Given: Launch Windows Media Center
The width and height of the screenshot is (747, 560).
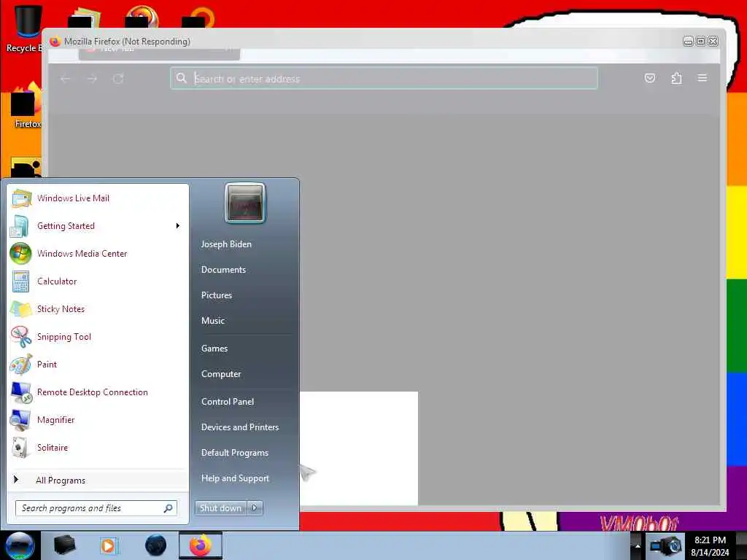Looking at the screenshot, I should [98, 254].
